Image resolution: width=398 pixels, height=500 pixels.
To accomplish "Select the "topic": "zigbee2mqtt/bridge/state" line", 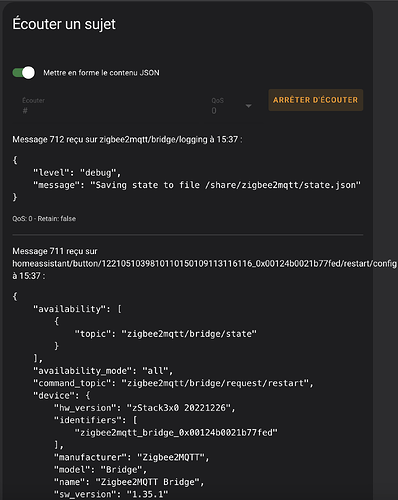I will pyautogui.click(x=166, y=334).
